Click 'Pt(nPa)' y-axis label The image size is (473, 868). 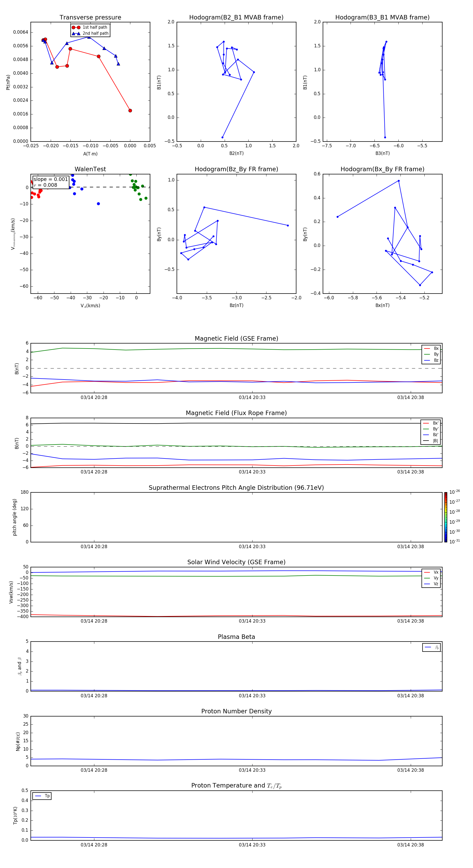tap(8, 82)
